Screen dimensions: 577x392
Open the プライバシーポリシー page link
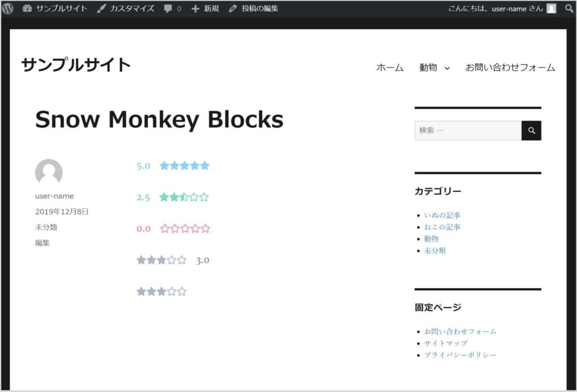pyautogui.click(x=460, y=355)
